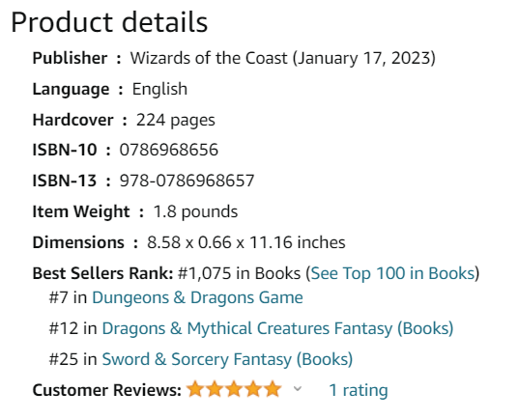
Task: Click the 1 rating link
Action: pos(359,390)
